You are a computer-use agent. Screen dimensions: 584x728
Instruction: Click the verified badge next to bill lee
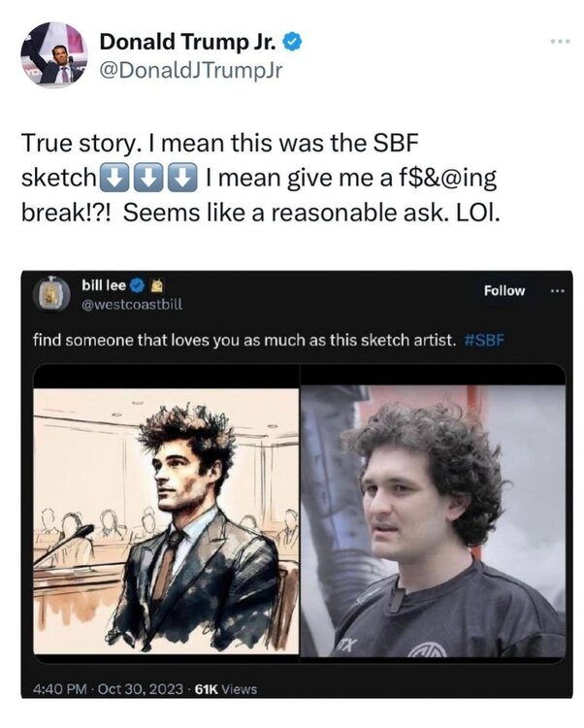tap(137, 285)
